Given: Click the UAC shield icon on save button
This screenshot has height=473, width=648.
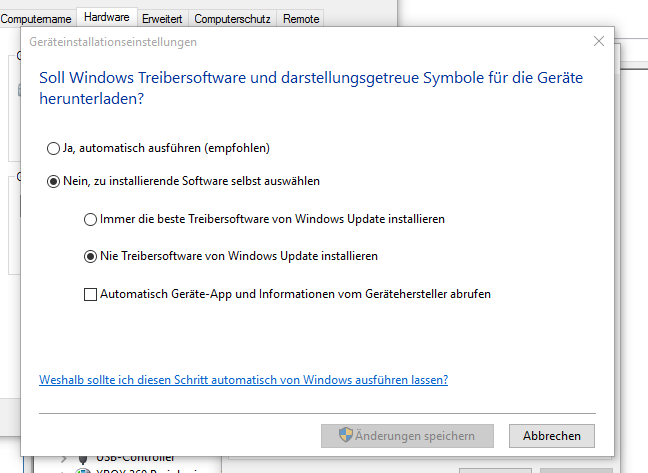Looking at the screenshot, I should tap(345, 435).
